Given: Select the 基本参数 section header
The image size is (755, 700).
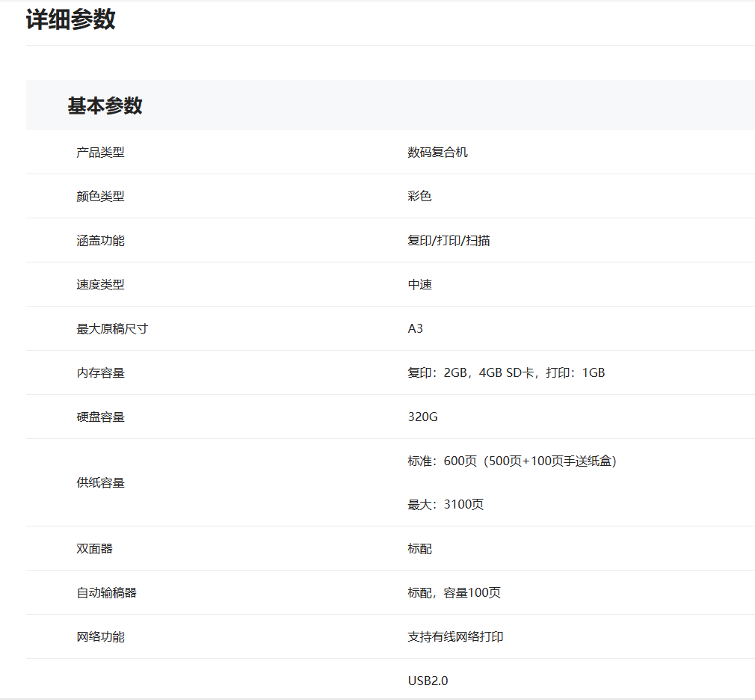Looking at the screenshot, I should point(105,106).
